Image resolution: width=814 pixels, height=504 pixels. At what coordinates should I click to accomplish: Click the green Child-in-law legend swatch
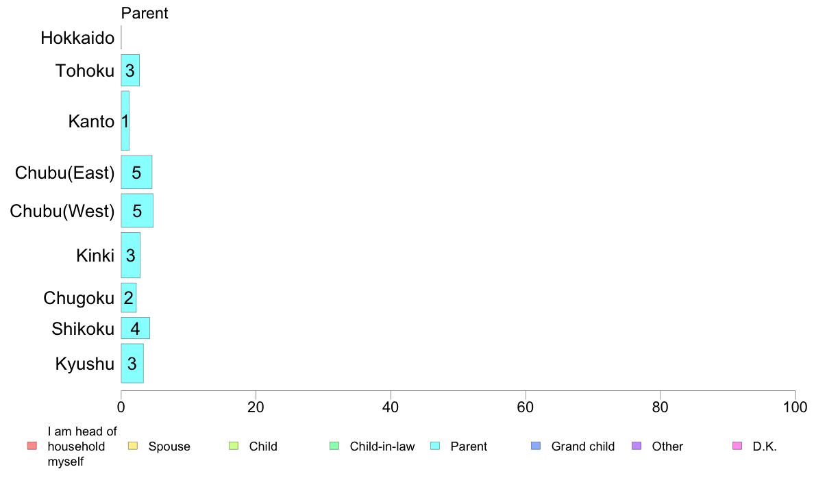pos(334,446)
